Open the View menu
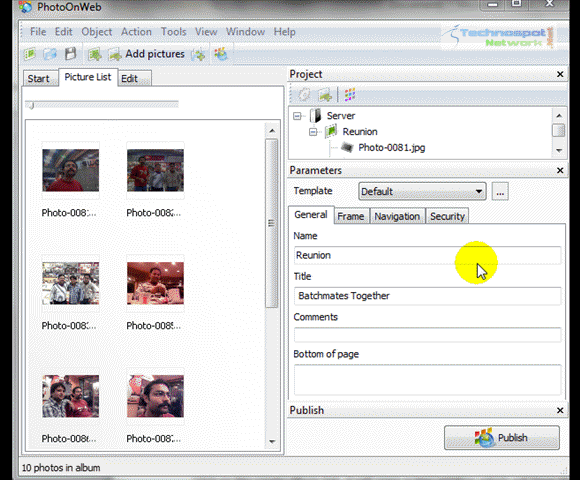Screen dimensions: 580x480 [x=206, y=32]
